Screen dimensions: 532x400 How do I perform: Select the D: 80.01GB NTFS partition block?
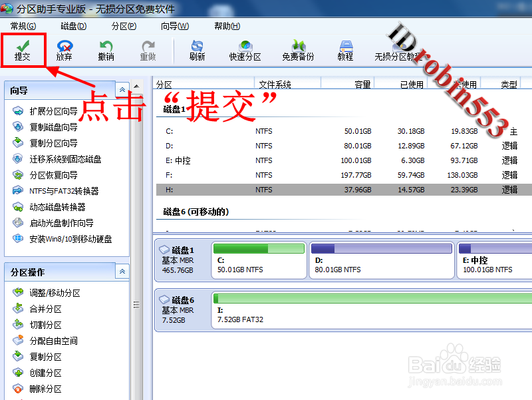pyautogui.click(x=381, y=260)
